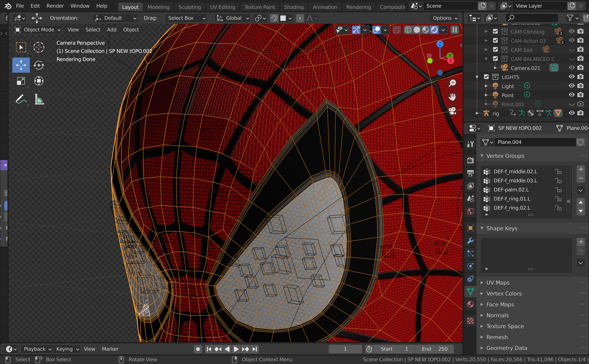Select the Scale tool

pos(21,81)
